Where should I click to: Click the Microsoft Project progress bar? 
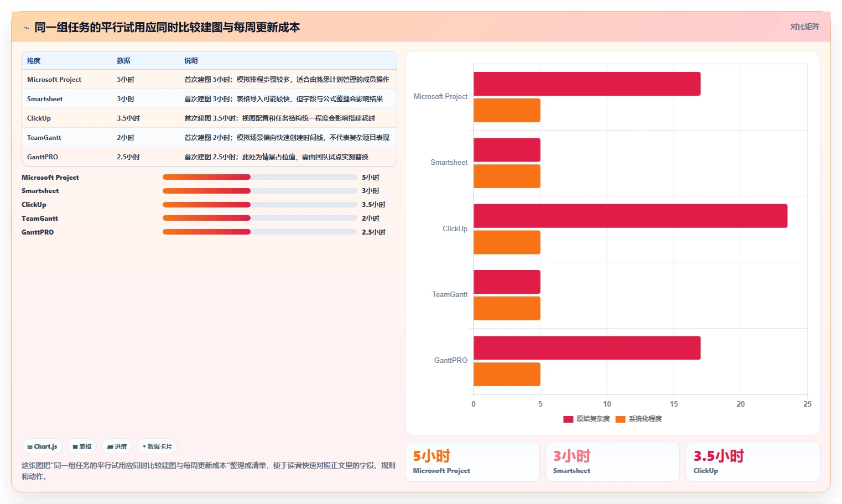[x=259, y=177]
